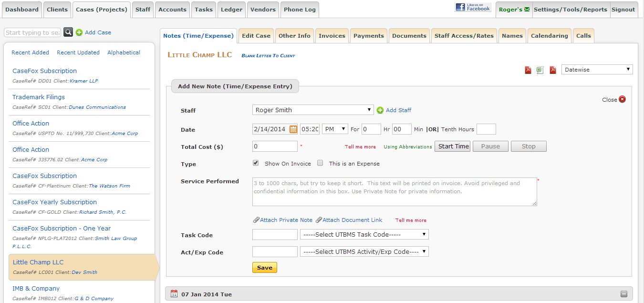Collapse the 07 Jan 2014 date section
Viewport: 644px width, 303px height.
623,294
